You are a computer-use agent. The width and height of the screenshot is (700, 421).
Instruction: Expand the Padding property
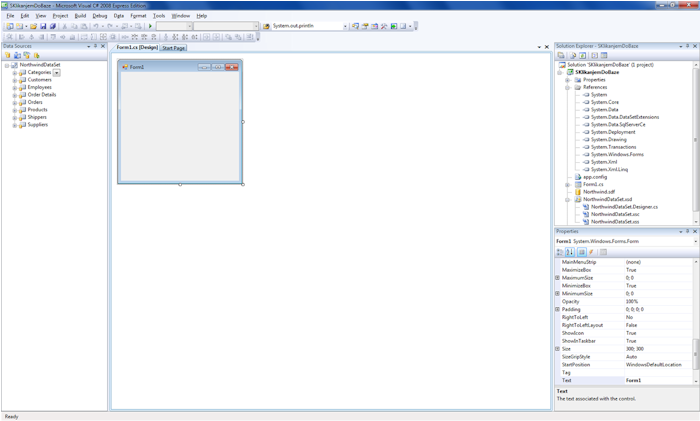coord(558,309)
